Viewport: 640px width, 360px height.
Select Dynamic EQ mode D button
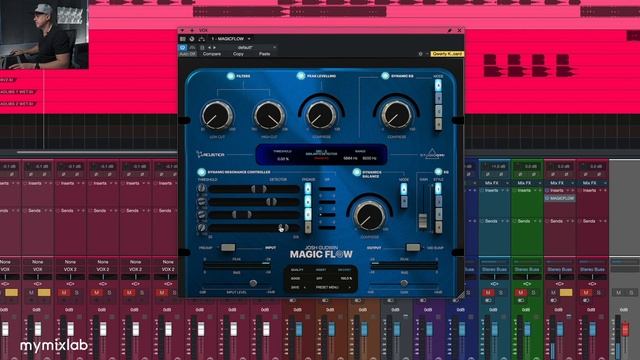point(438,123)
